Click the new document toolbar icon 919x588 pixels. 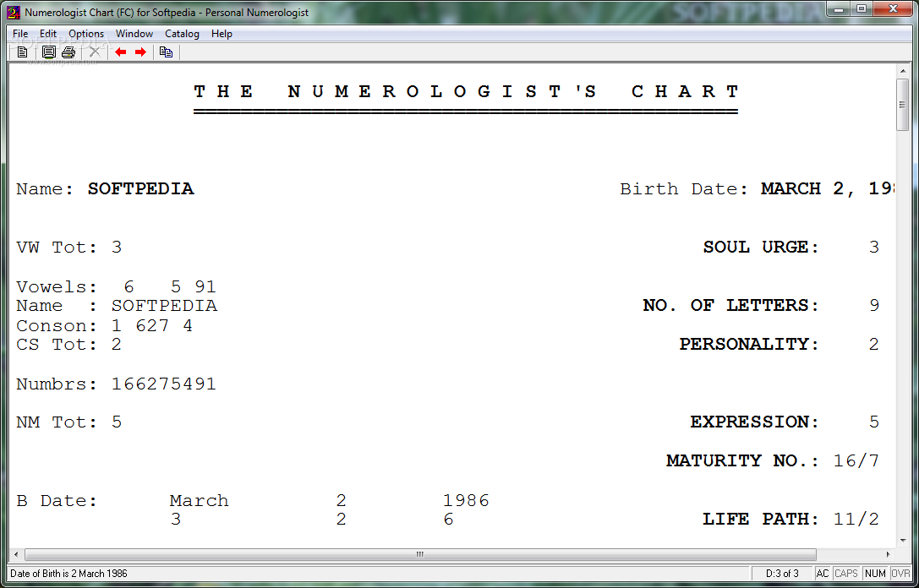[x=22, y=52]
